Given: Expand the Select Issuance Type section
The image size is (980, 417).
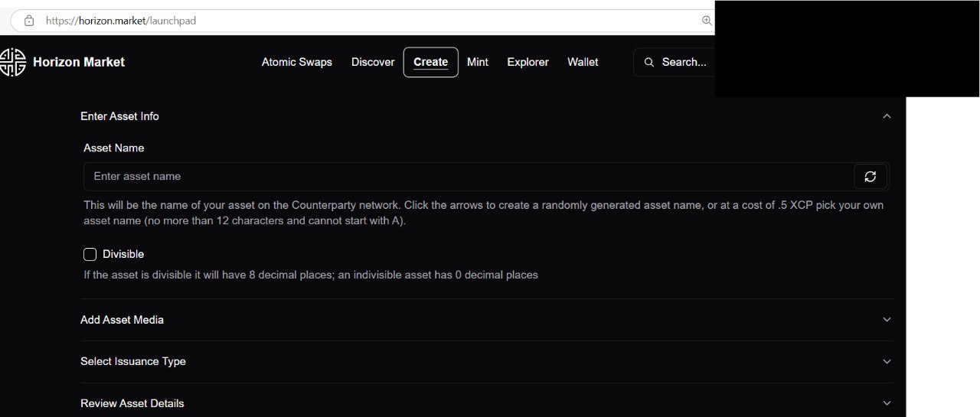Looking at the screenshot, I should click(887, 362).
